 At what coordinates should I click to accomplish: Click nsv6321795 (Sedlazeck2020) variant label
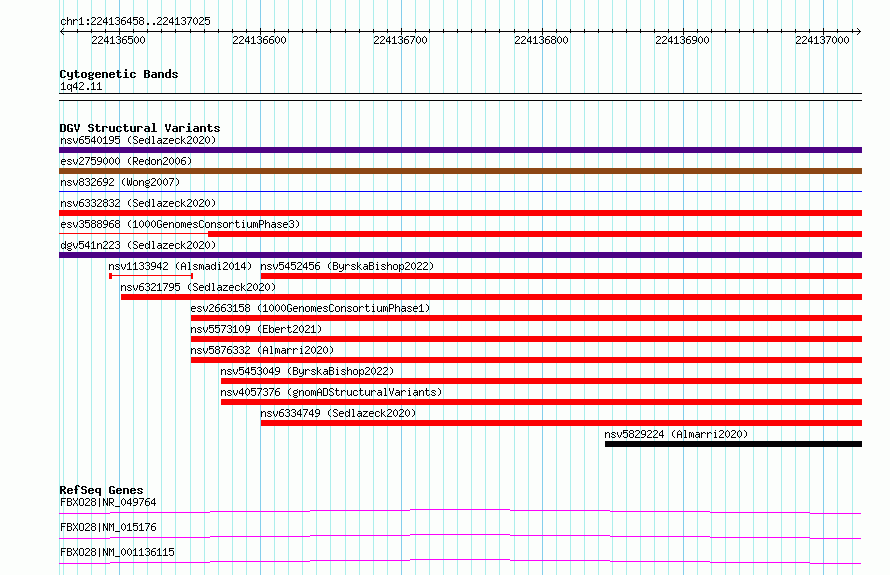198,287
